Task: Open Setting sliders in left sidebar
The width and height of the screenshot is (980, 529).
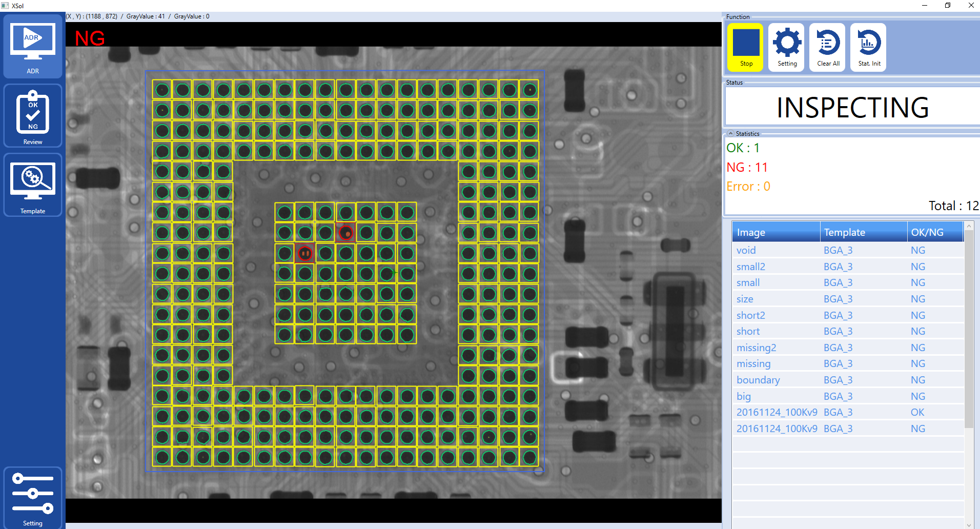Action: (x=33, y=497)
